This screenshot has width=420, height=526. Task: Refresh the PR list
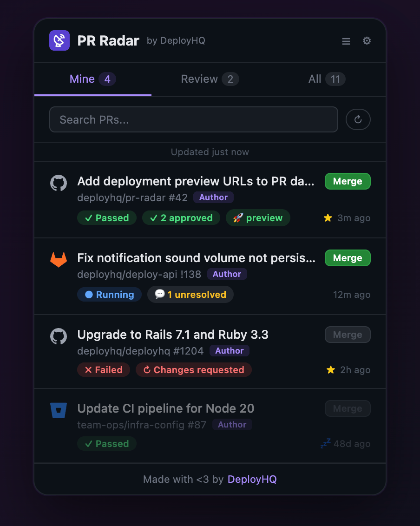point(358,119)
